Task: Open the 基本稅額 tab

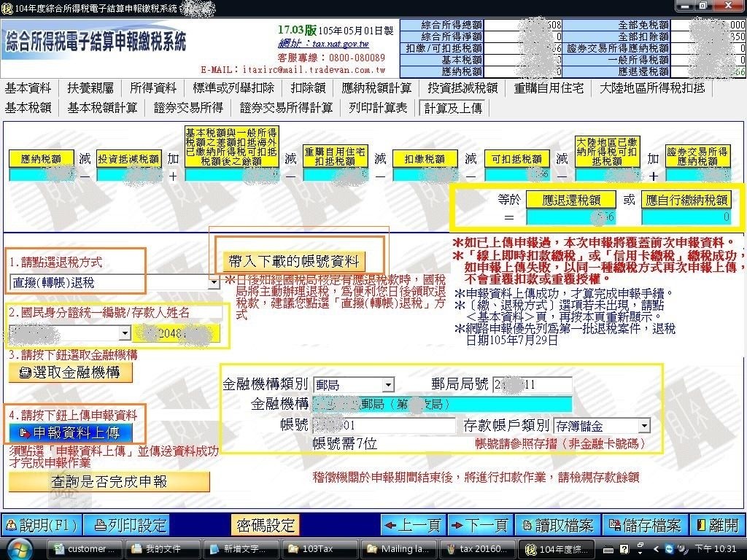Action: coord(28,108)
